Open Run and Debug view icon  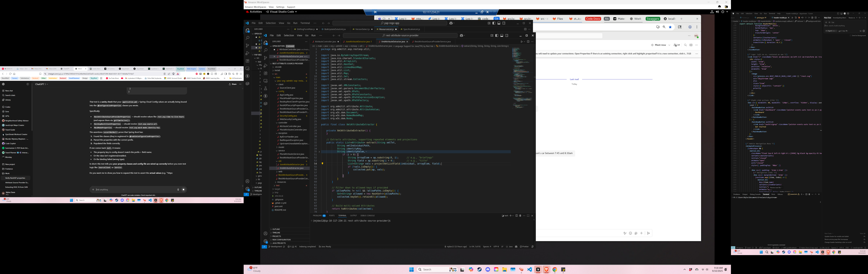tap(265, 65)
